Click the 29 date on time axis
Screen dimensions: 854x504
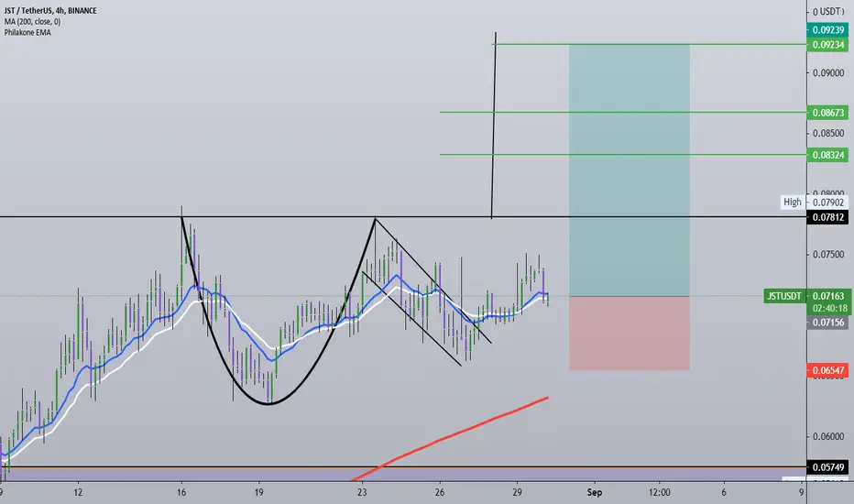pos(517,493)
